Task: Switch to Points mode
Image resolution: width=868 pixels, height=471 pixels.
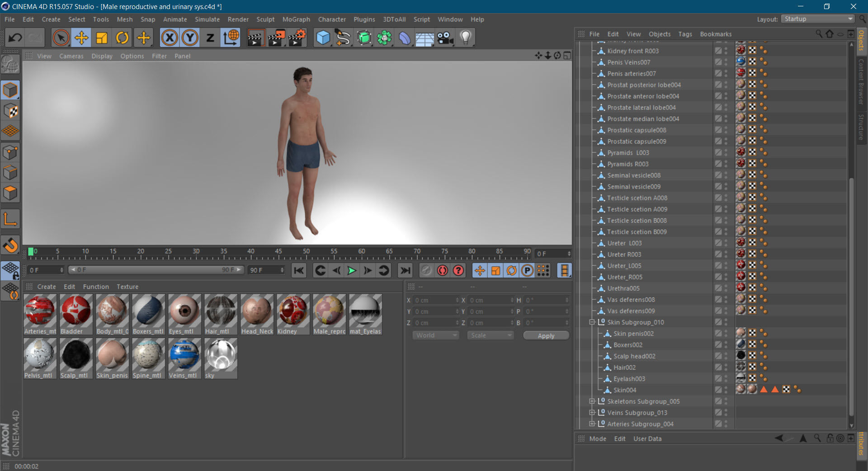Action: (x=10, y=152)
